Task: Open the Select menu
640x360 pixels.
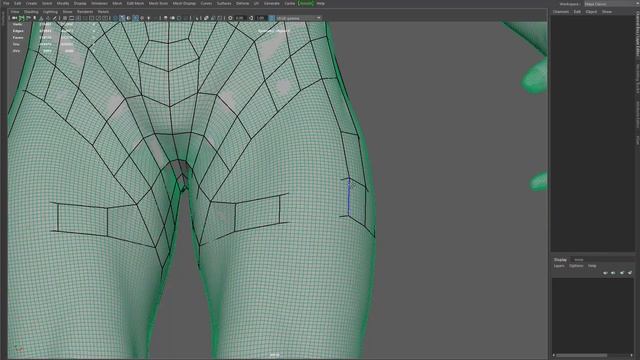Action: tap(47, 3)
